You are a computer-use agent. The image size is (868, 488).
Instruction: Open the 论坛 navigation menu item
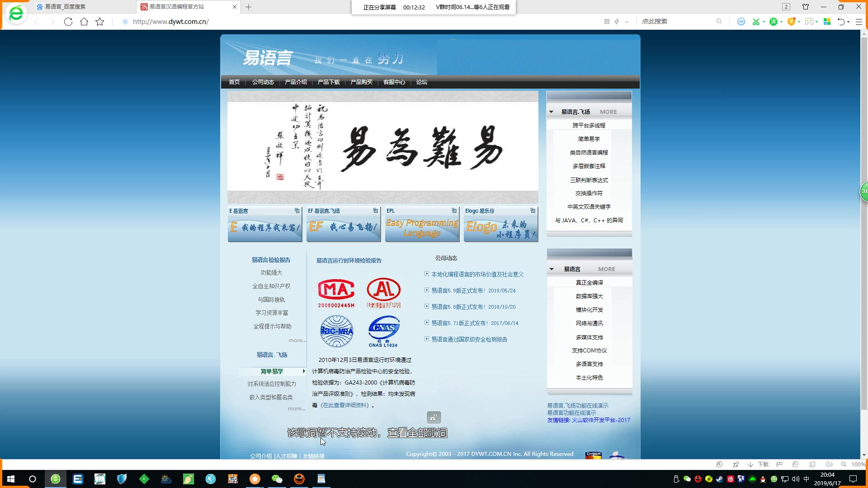421,82
